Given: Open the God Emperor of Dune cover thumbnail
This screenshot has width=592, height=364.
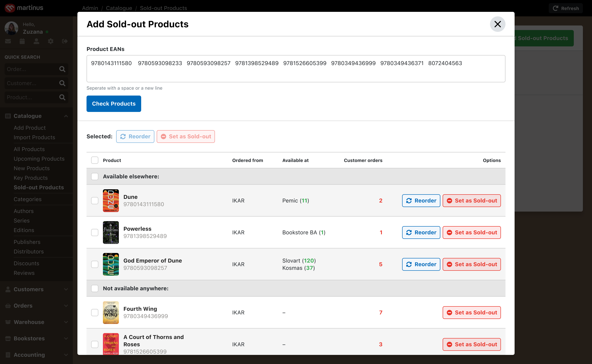Looking at the screenshot, I should pyautogui.click(x=111, y=264).
